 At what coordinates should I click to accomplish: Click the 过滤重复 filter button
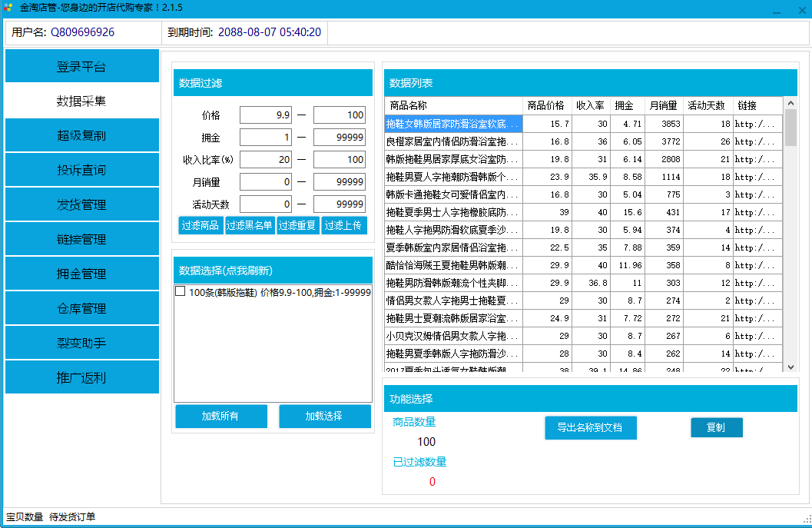[x=297, y=227]
